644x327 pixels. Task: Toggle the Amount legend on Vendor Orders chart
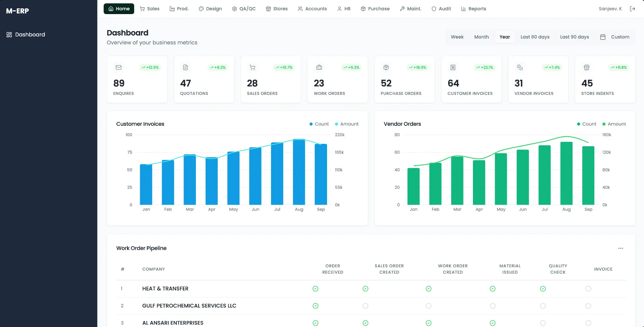[x=614, y=124]
